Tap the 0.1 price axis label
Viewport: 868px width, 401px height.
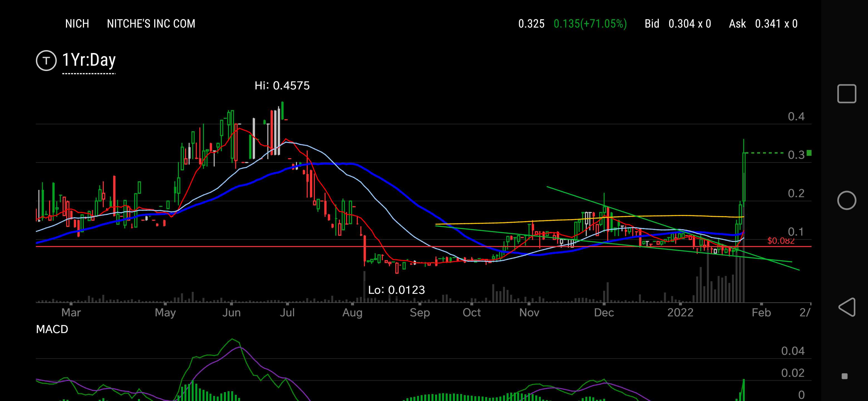pyautogui.click(x=796, y=232)
